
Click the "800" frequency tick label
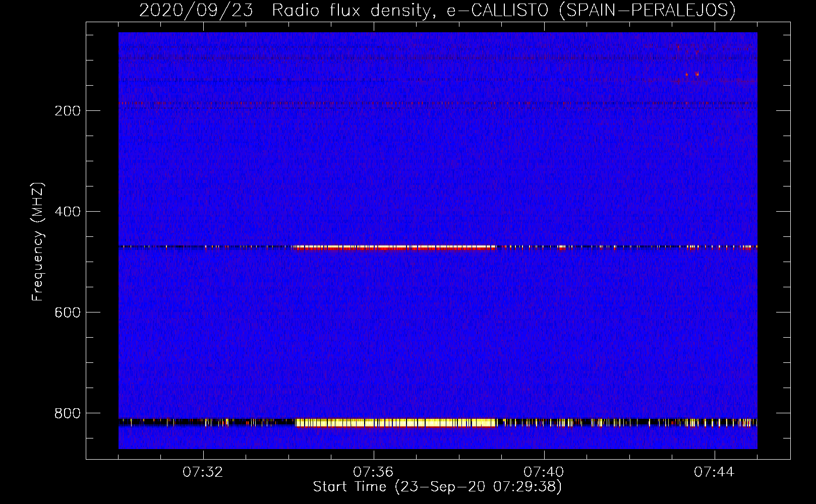tap(68, 413)
